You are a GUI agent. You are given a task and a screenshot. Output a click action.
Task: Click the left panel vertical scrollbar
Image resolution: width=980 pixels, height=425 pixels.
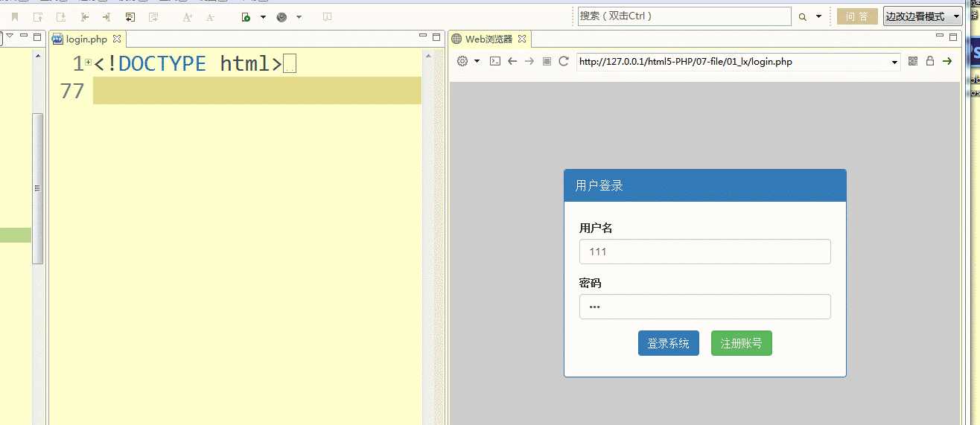(x=38, y=188)
